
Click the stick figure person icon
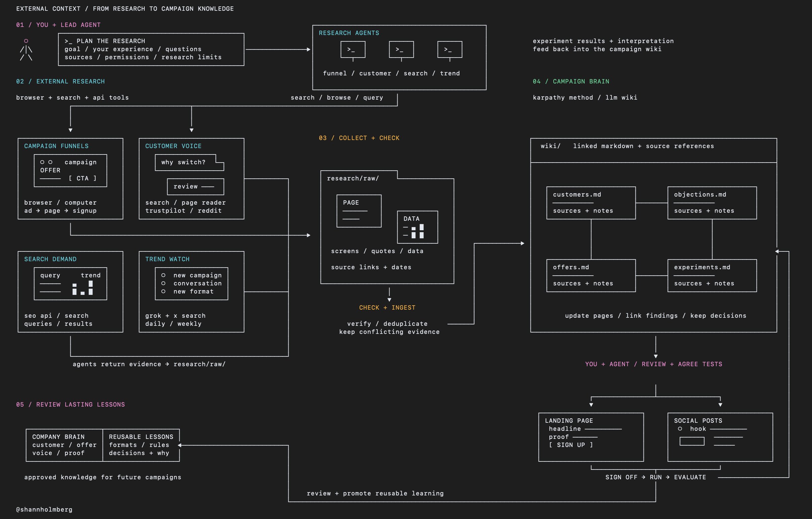coord(26,49)
